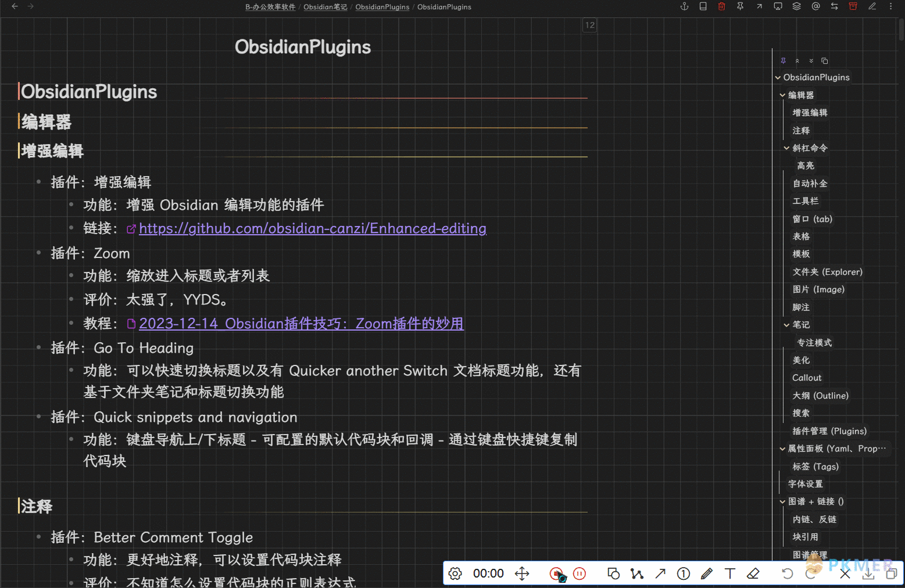The width and height of the screenshot is (905, 588).
Task: Undo the last annotation
Action: [x=788, y=573]
